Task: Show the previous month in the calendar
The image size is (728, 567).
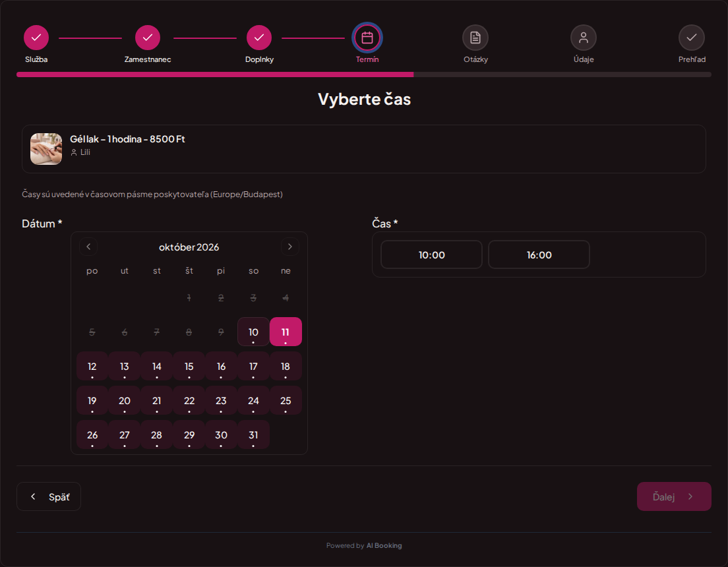Action: [88, 247]
